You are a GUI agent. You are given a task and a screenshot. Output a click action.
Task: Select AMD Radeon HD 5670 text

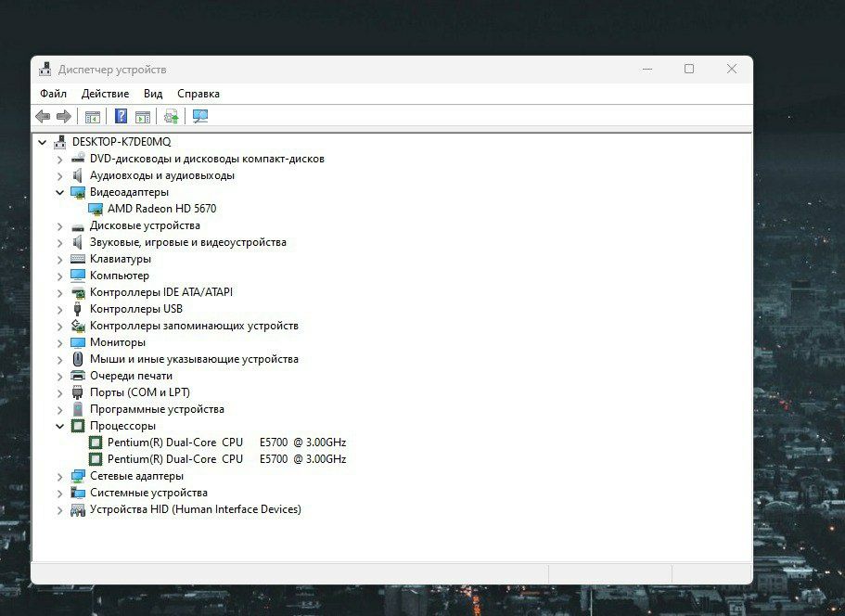(x=161, y=209)
